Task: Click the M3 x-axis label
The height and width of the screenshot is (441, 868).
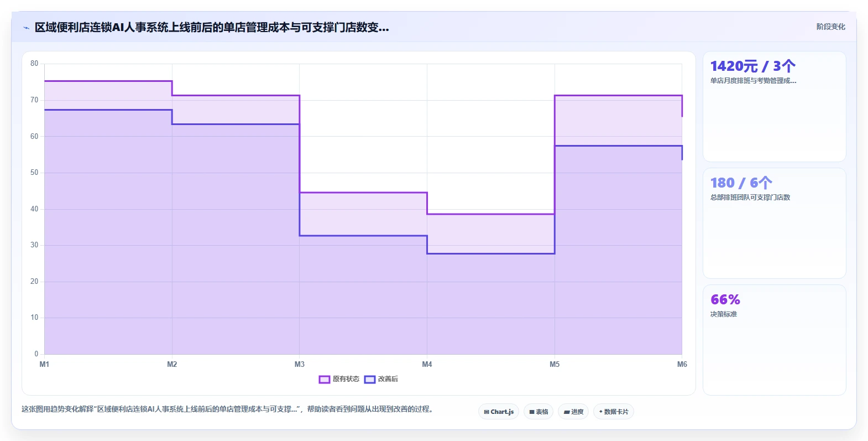Action: [x=300, y=364]
